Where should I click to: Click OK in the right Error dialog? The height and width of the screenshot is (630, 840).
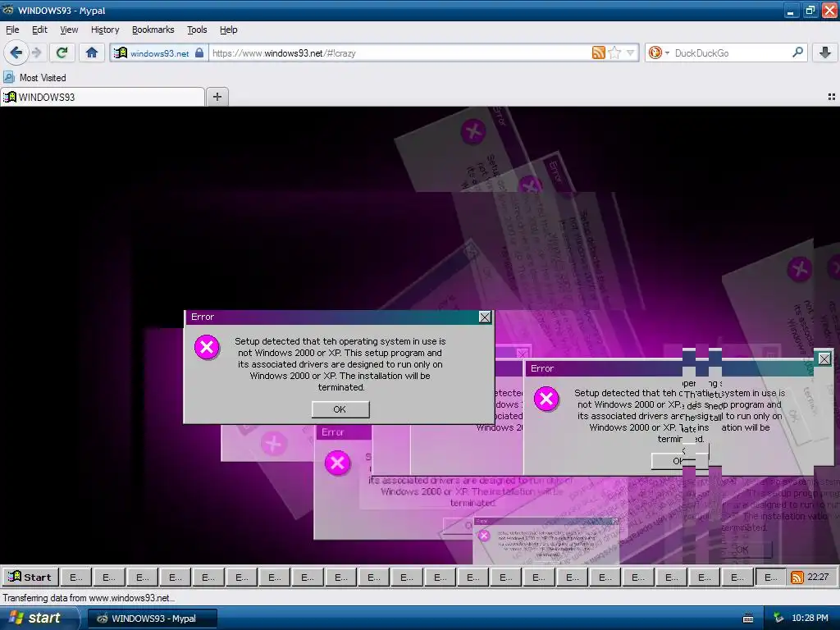(679, 461)
